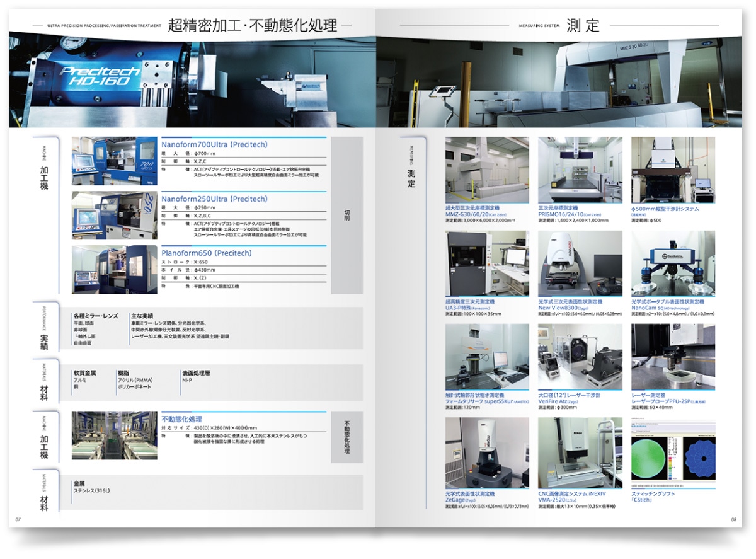Click the 'UA3-P特殊' model name
This screenshot has width=756, height=559.
click(x=459, y=308)
